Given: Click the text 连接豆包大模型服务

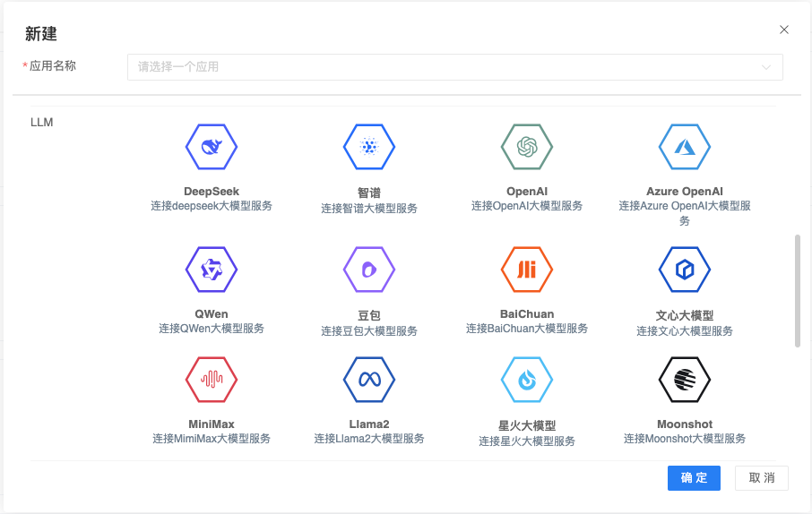Looking at the screenshot, I should pos(369,330).
